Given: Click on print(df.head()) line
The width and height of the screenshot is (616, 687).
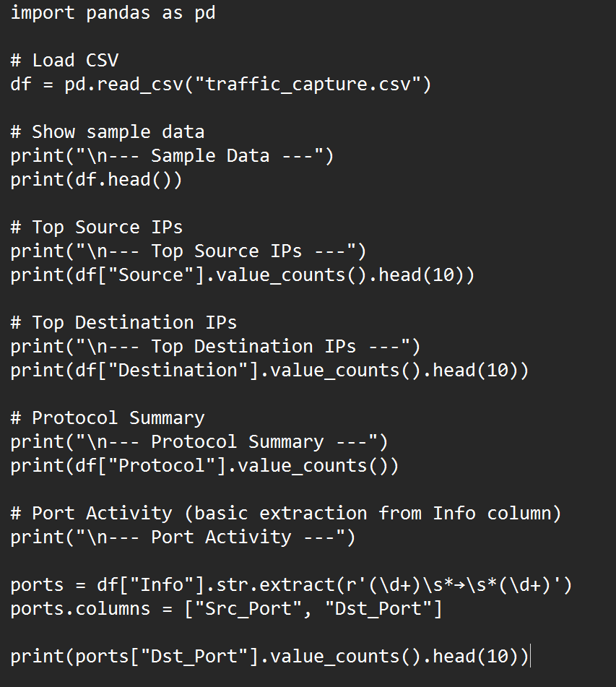Looking at the screenshot, I should 96,180.
